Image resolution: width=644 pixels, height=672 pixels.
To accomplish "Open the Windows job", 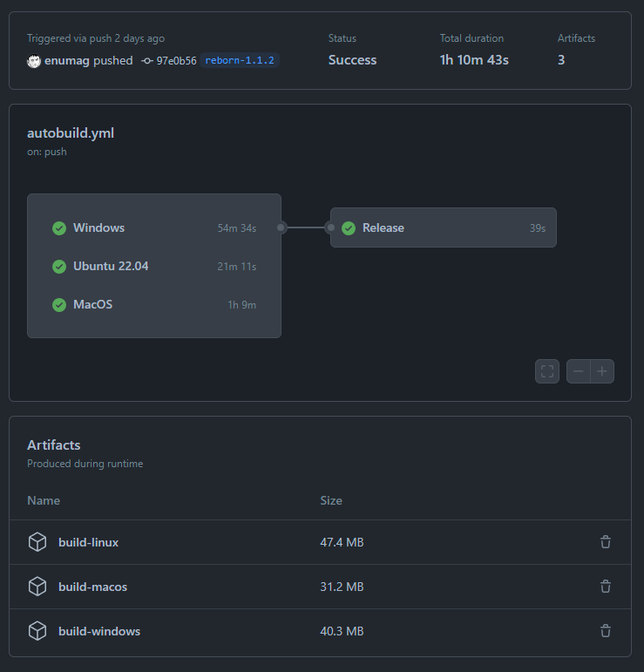I will 98,227.
